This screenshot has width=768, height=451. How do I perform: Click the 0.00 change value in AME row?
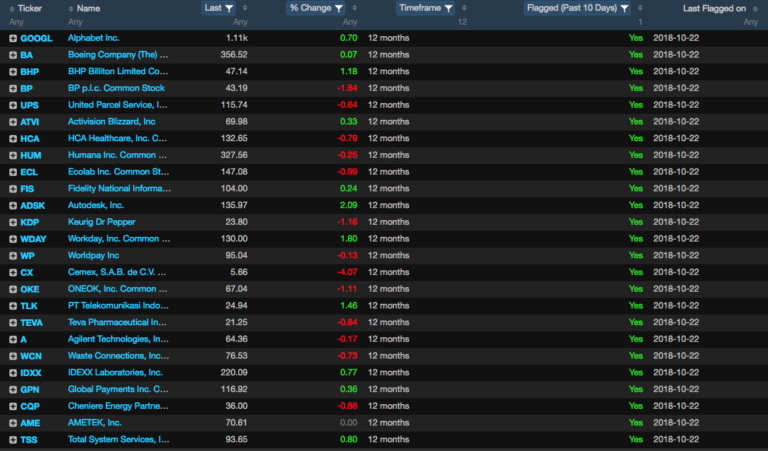pos(348,423)
